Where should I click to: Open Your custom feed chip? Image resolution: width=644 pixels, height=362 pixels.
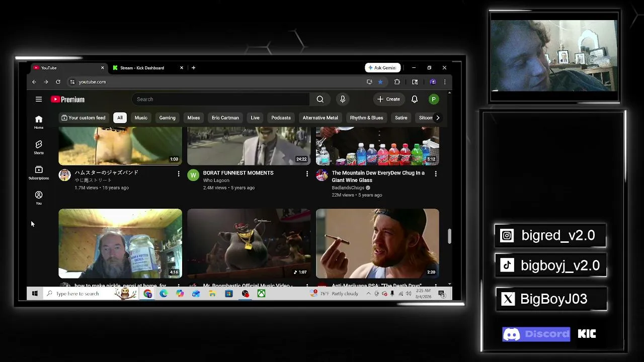point(84,118)
